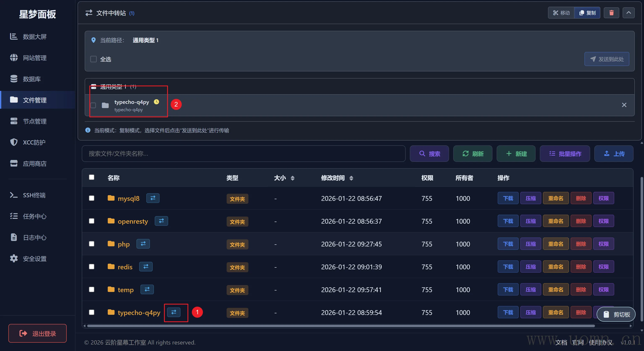Screen dimensions: 644x351
Task: Remove typecho-q4py from transfer station with X
Action: tap(624, 105)
